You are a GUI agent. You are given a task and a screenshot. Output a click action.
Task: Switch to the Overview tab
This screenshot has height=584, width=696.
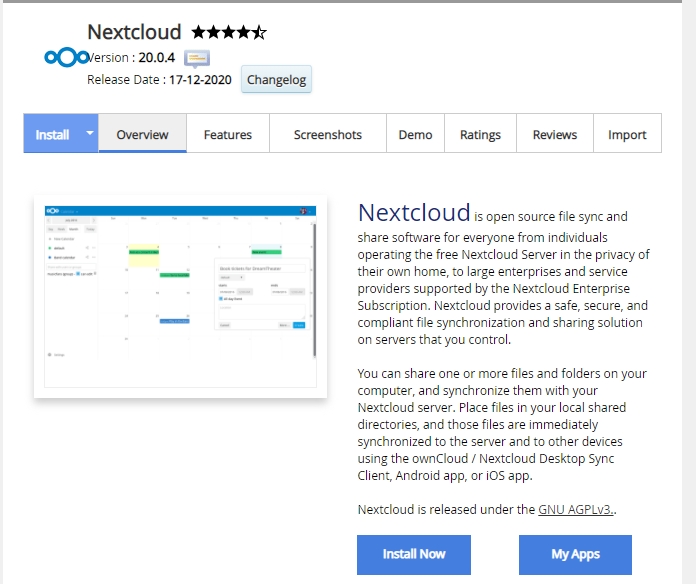[142, 134]
